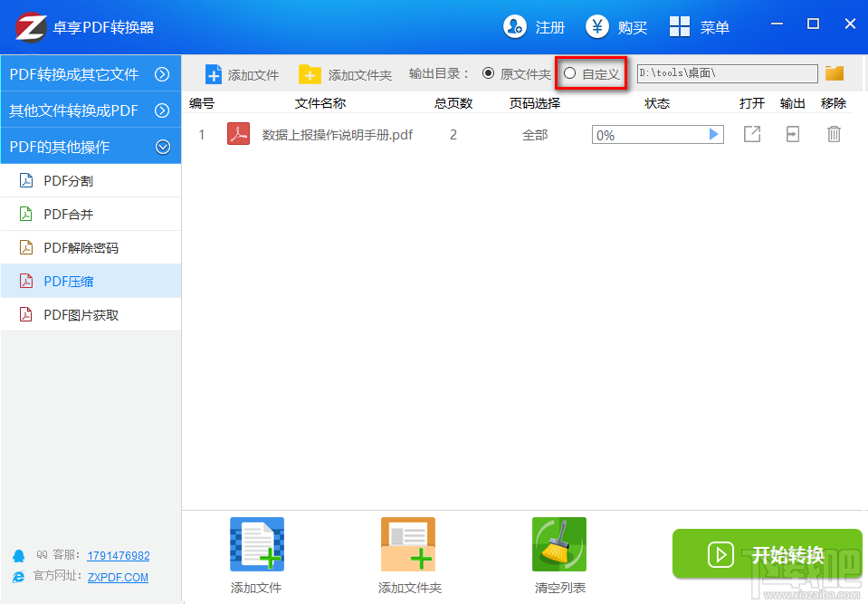Select the file name 数据上报操作说明手册.pdf
The width and height of the screenshot is (868, 604).
click(337, 135)
